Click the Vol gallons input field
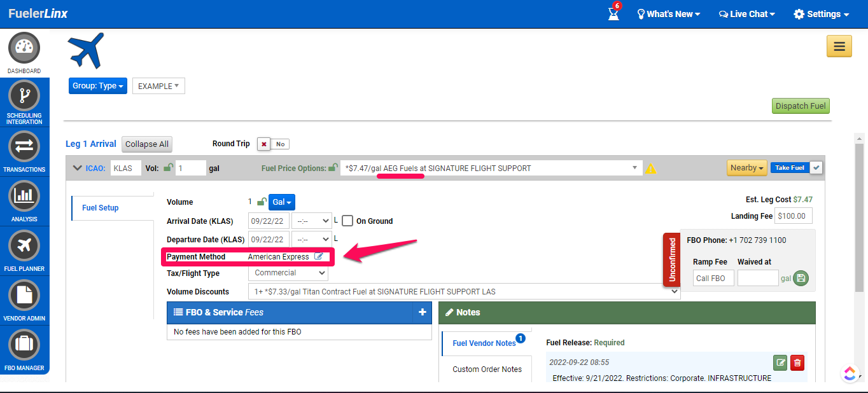The image size is (868, 393). [x=191, y=168]
